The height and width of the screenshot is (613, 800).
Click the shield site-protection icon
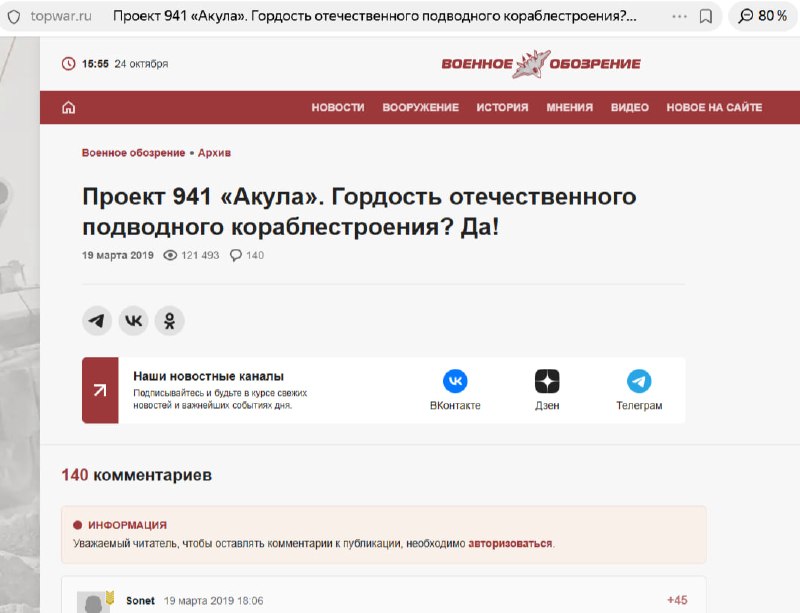point(14,16)
